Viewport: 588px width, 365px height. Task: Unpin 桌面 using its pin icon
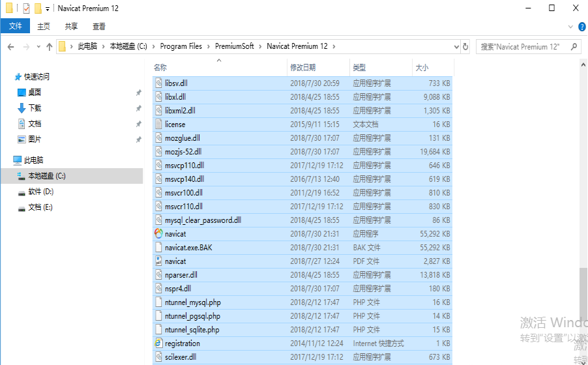138,93
